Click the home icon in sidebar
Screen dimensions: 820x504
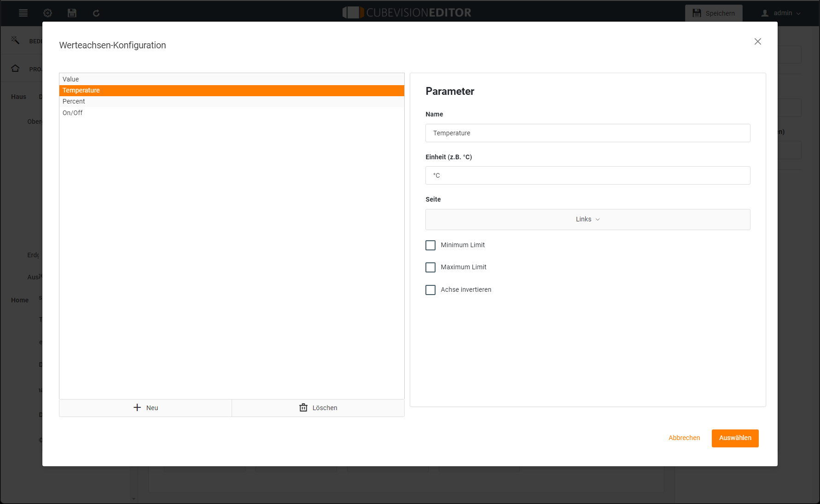click(x=15, y=69)
